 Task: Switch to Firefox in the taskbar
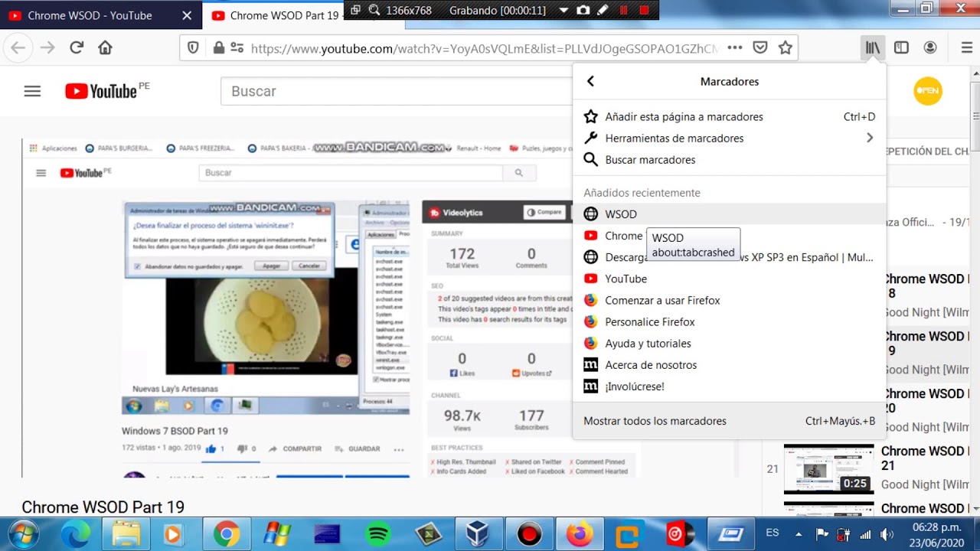point(580,533)
